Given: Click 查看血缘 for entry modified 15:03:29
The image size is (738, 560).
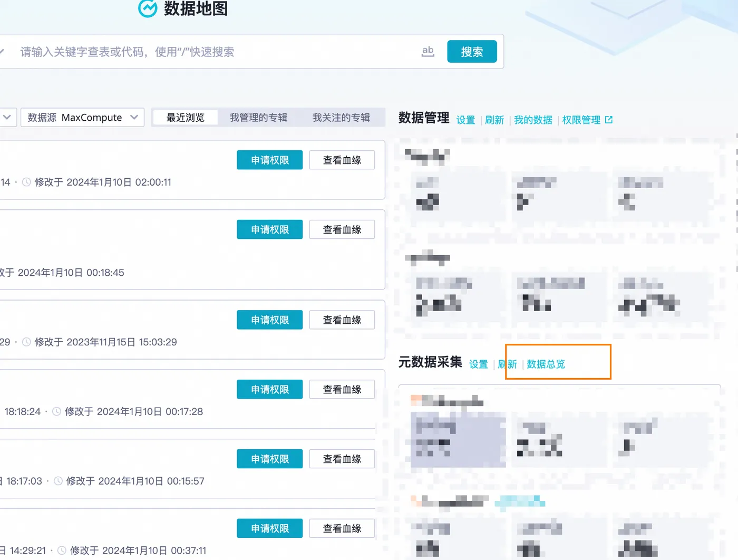Looking at the screenshot, I should pos(342,320).
